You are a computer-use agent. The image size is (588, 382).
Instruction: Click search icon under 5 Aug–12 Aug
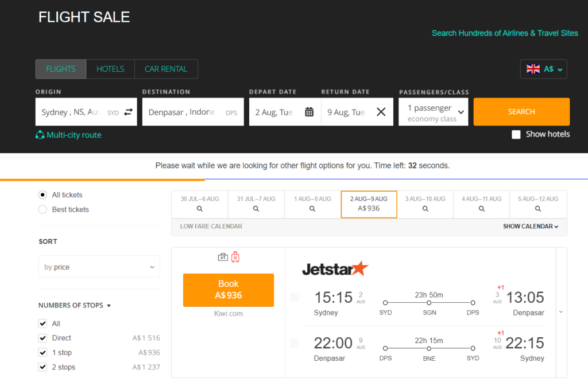538,209
